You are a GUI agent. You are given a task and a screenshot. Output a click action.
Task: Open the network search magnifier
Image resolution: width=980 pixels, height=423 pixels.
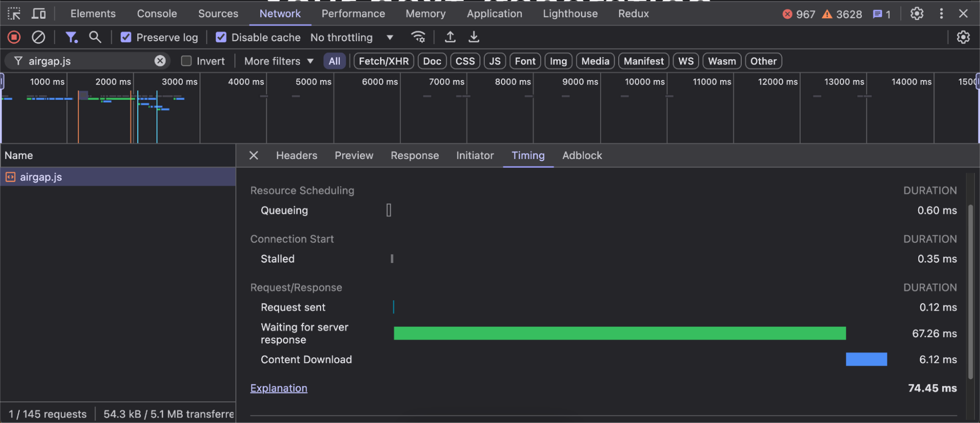tap(95, 37)
